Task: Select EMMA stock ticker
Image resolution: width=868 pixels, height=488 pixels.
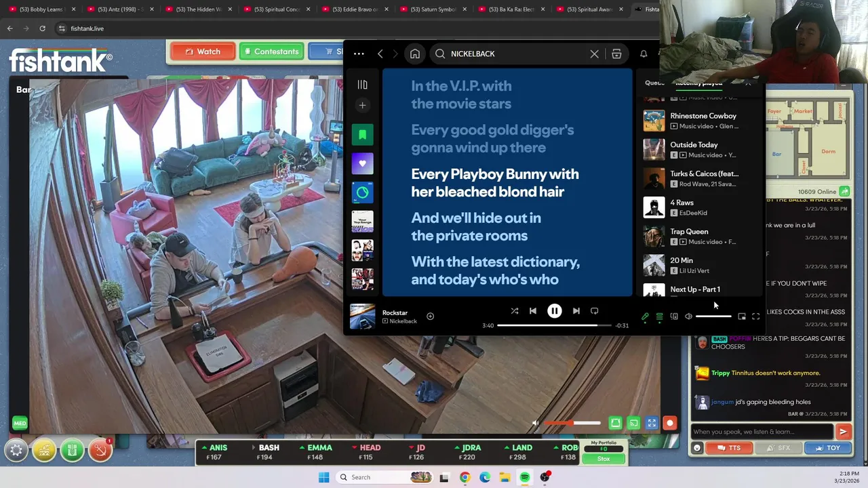Action: point(316,452)
